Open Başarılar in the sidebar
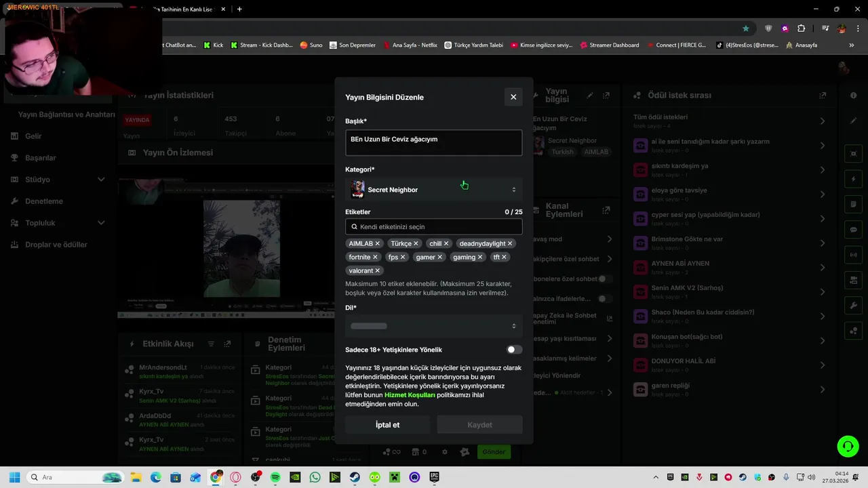The width and height of the screenshot is (868, 488). 41,158
